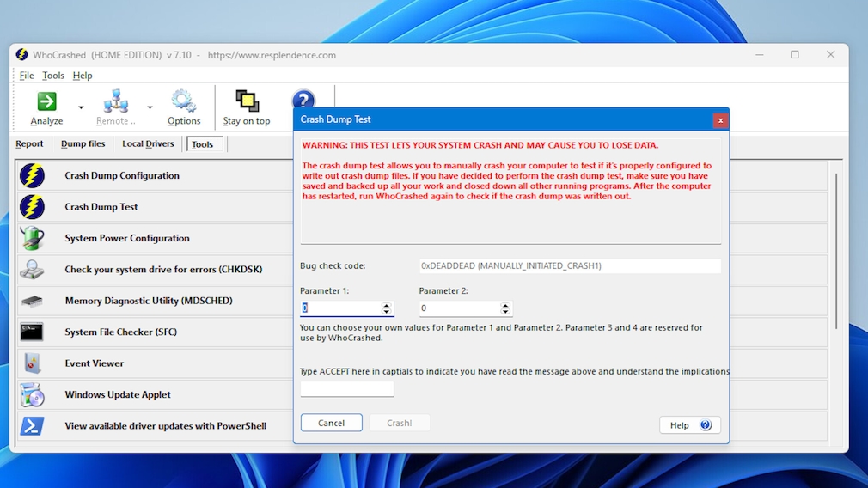Open Windows Update Applet icon

click(32, 394)
